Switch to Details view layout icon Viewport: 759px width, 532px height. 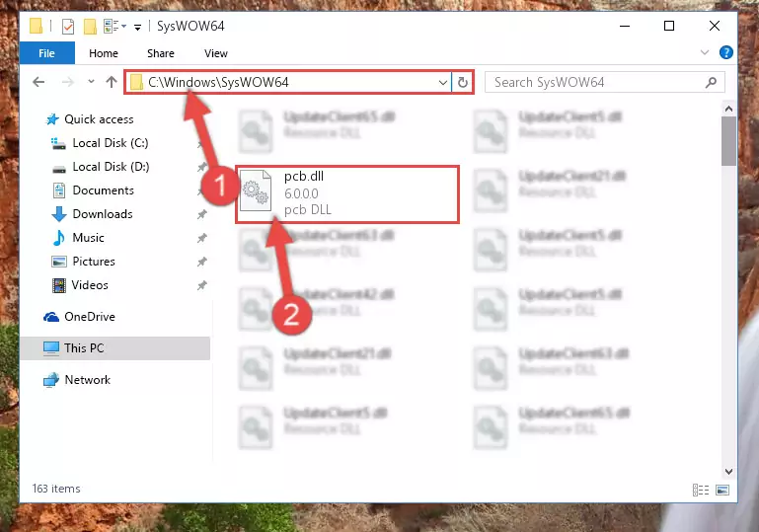click(x=701, y=490)
